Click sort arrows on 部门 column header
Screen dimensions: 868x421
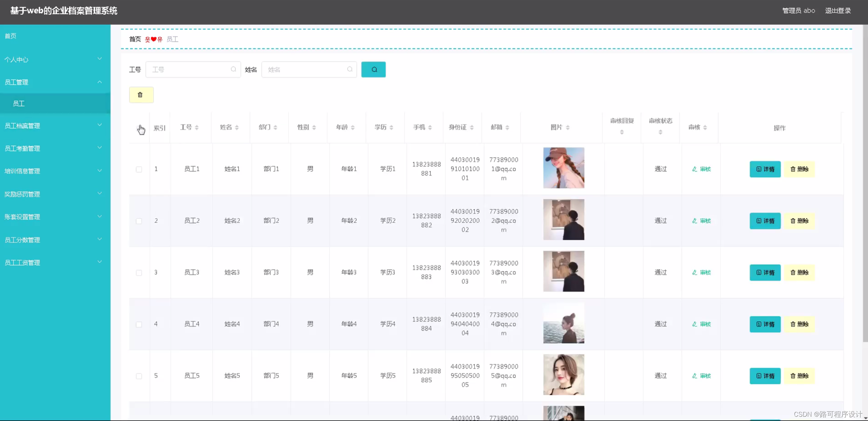tap(275, 127)
